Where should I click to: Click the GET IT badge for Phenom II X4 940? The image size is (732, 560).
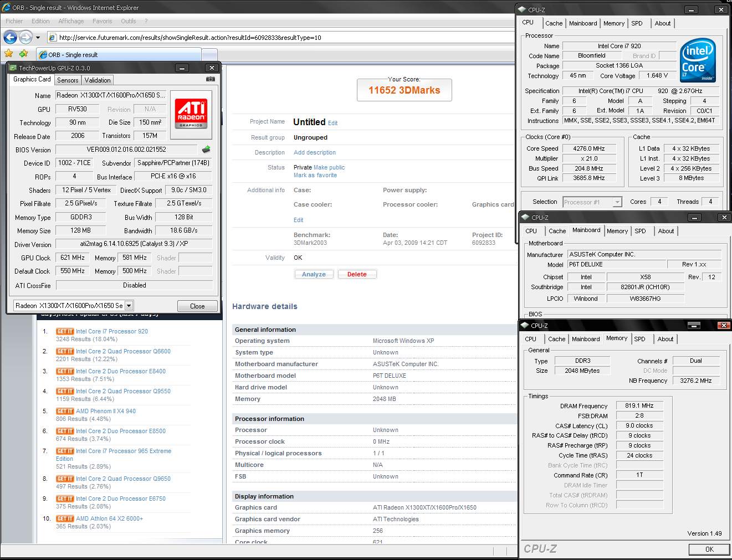click(x=65, y=411)
